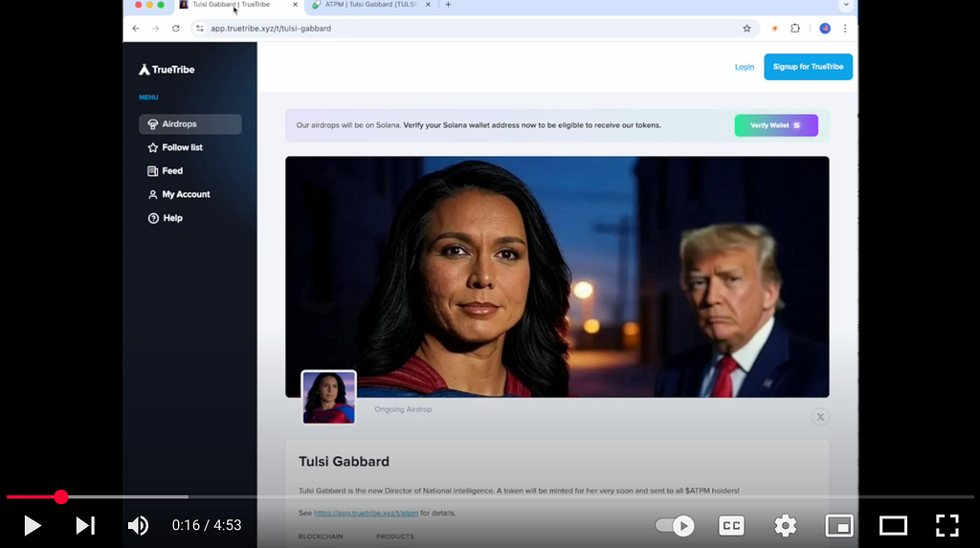Open browser extensions puzzle icon
This screenshot has height=548, width=980.
click(x=795, y=28)
